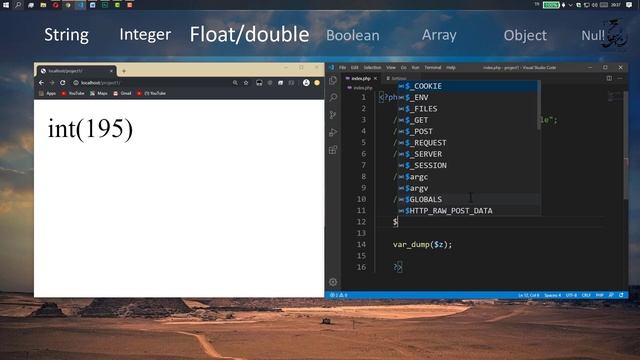Open the VS Code Explorer panel icon
Screen dimensions: 640x360
pyautogui.click(x=333, y=80)
